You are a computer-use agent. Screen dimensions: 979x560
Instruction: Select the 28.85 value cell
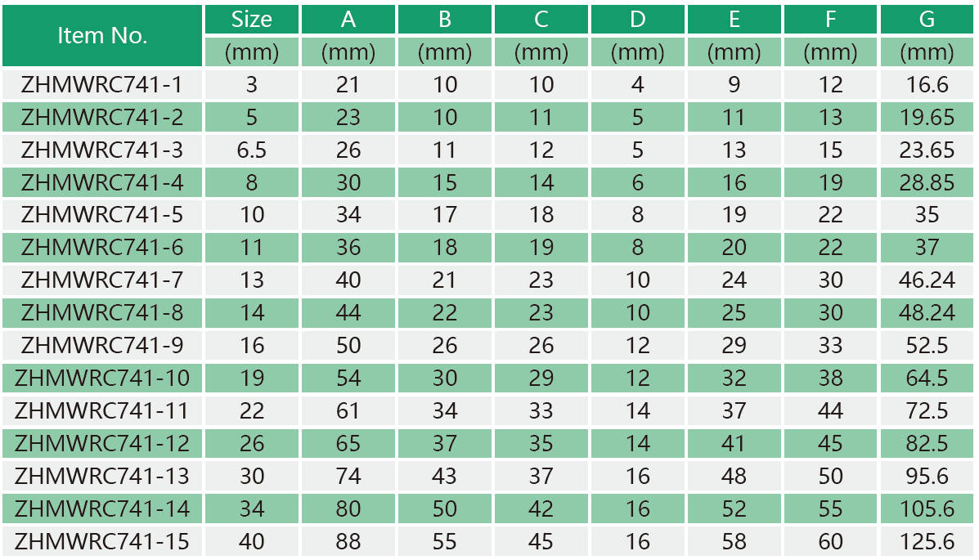click(x=927, y=182)
